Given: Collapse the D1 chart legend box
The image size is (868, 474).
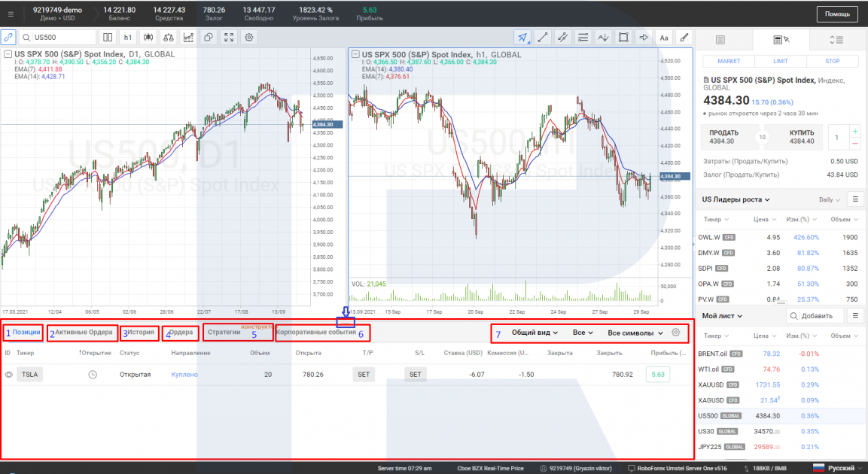Looking at the screenshot, I should click(x=8, y=54).
